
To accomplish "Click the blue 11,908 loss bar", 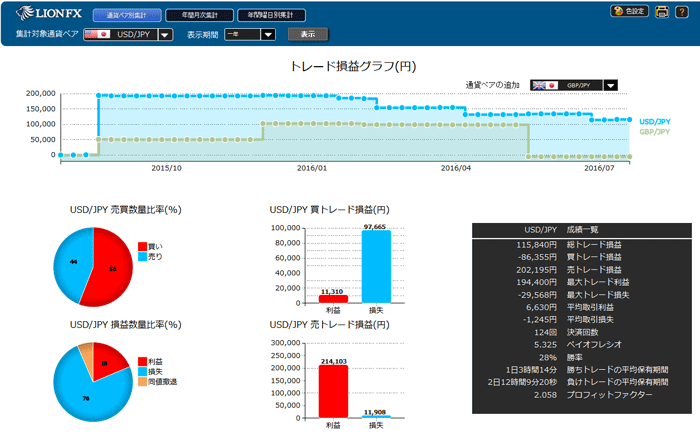I will [376, 417].
